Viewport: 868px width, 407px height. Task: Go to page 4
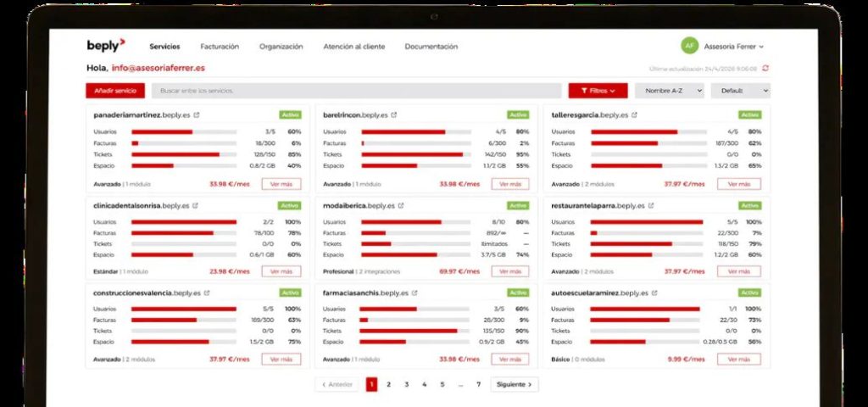(424, 384)
